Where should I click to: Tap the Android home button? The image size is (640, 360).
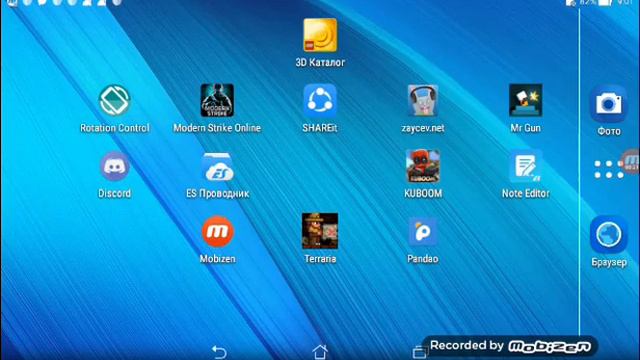point(320,351)
